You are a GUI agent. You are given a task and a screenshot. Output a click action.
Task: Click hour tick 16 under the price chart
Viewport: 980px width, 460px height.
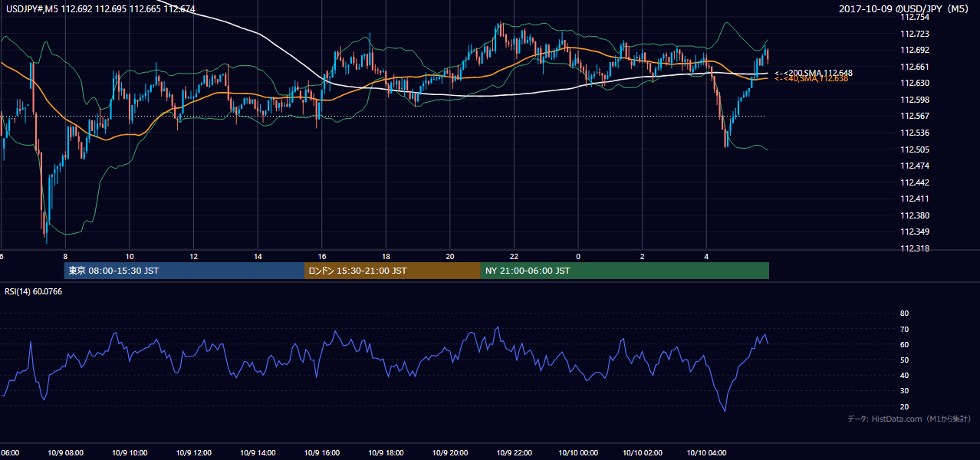click(322, 257)
